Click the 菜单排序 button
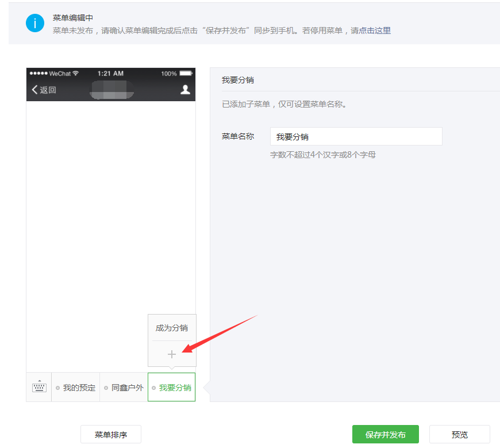The image size is (500, 448). click(x=111, y=435)
